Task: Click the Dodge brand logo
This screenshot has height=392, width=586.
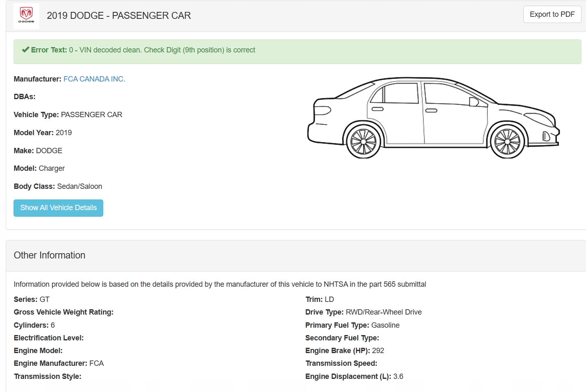Action: pyautogui.click(x=26, y=16)
